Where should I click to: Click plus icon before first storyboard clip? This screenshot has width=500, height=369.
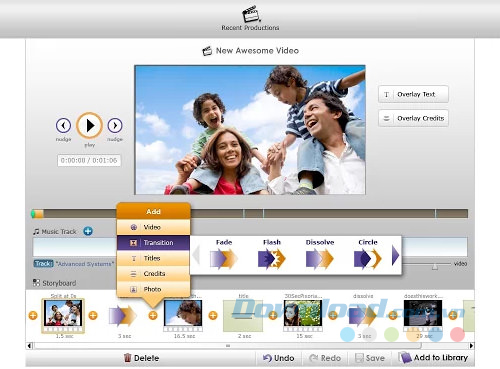33,315
